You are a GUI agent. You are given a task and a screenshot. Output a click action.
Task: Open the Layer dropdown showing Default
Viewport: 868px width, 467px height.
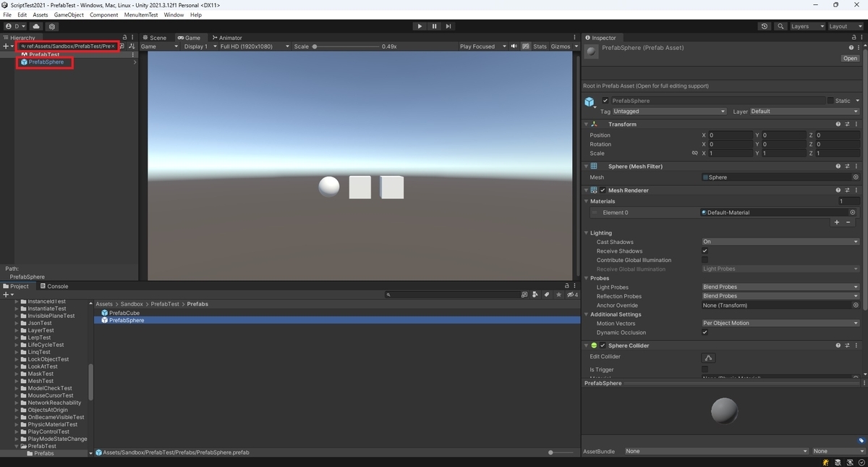point(804,112)
